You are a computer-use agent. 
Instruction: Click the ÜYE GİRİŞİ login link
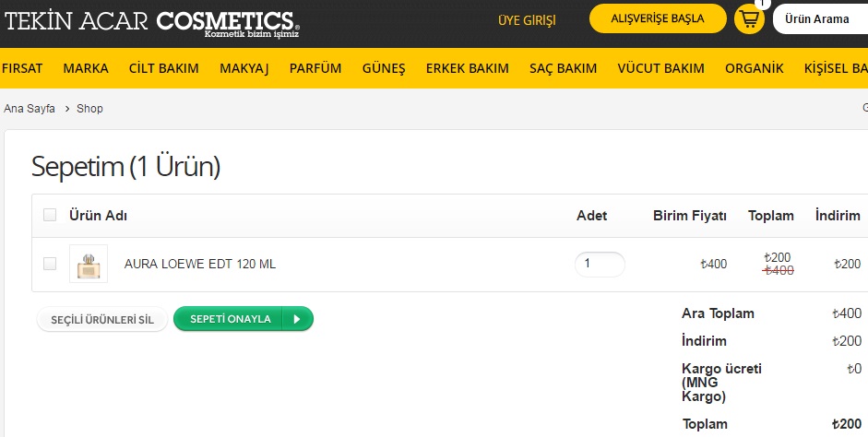tap(527, 20)
